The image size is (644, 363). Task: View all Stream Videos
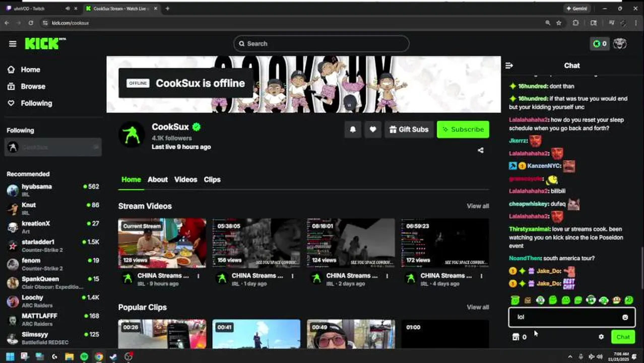click(478, 206)
